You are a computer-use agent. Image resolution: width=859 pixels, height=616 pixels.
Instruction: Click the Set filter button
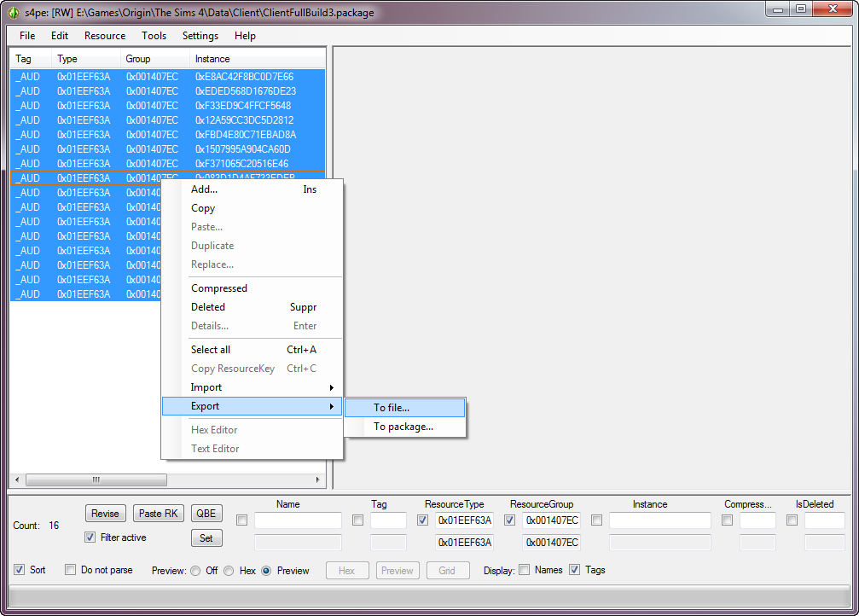pos(206,538)
